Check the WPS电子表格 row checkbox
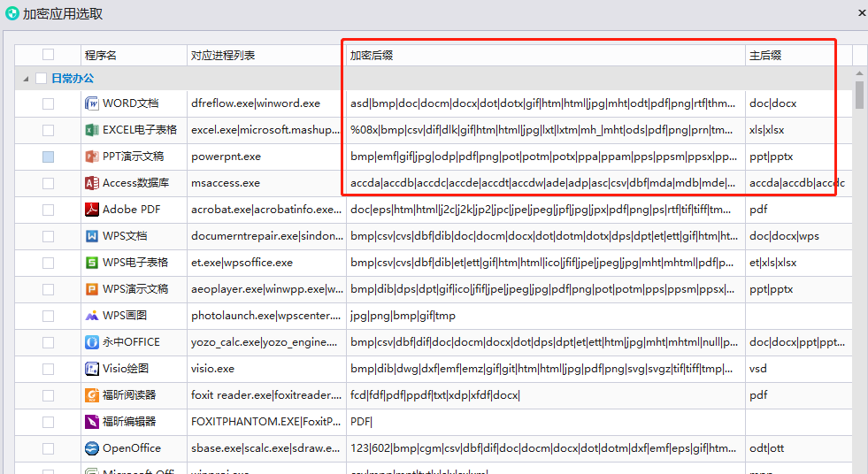868x474 pixels. click(x=48, y=263)
